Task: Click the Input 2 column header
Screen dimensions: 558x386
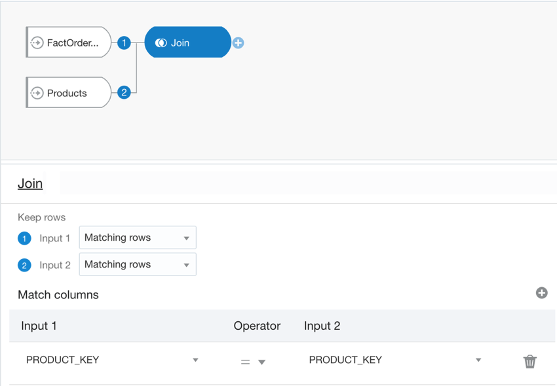Action: (322, 326)
